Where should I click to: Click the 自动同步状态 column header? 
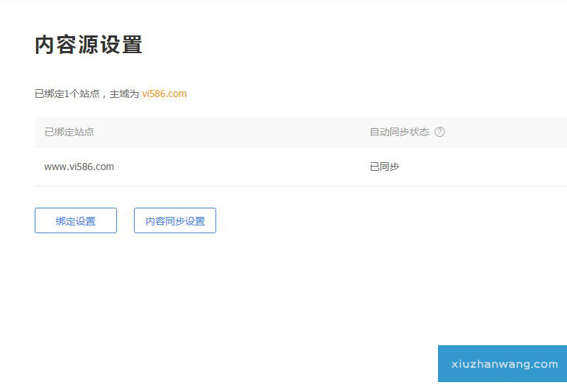[399, 132]
